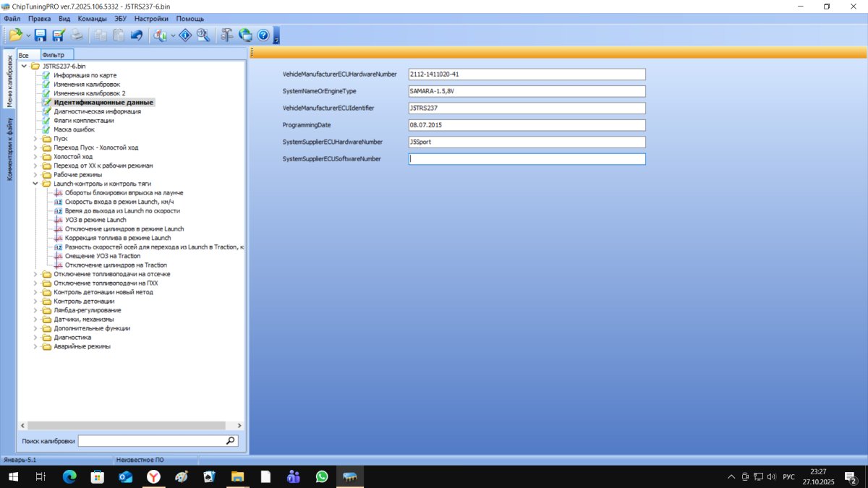Open the dropdown arrow beside Open file
The height and width of the screenshot is (488, 868).
point(28,35)
